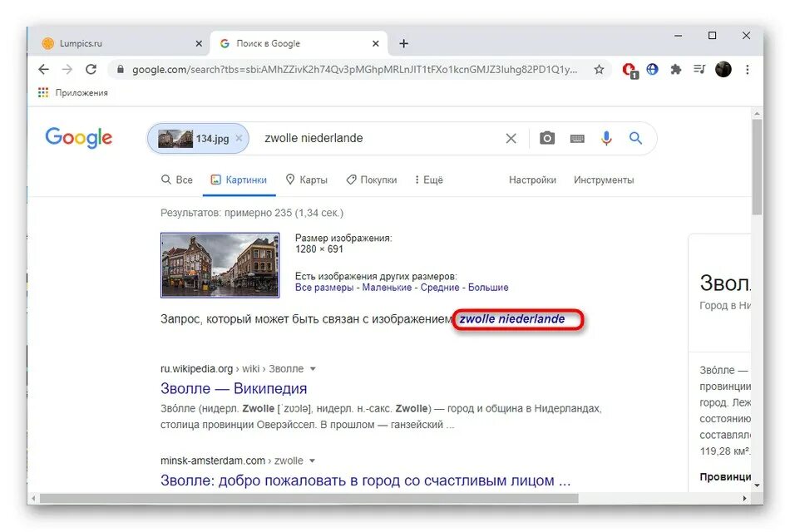The height and width of the screenshot is (532, 790).
Task: Go back with the browser back arrow
Action: (44, 70)
